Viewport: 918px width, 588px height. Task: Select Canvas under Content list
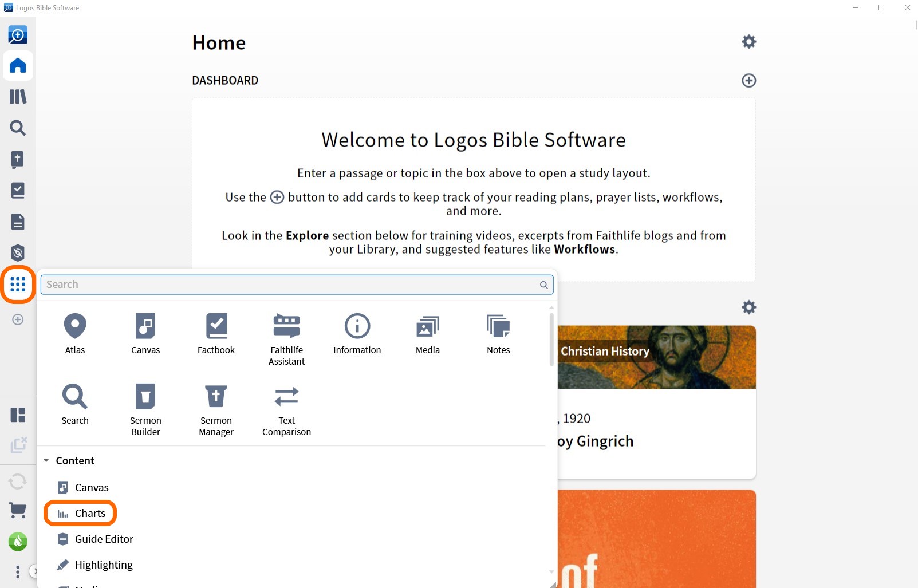(x=83, y=487)
